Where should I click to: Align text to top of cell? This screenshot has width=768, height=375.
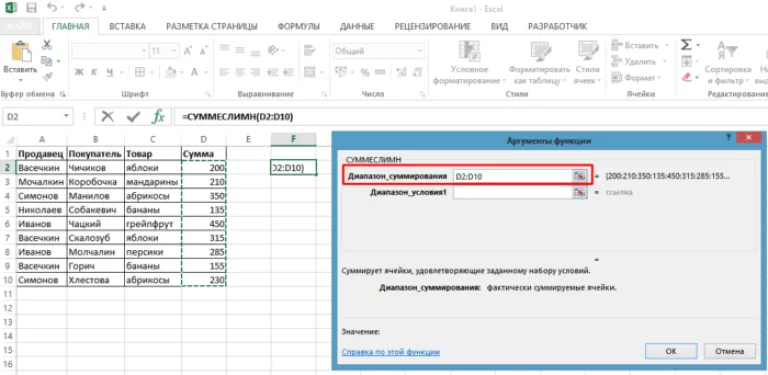click(225, 49)
